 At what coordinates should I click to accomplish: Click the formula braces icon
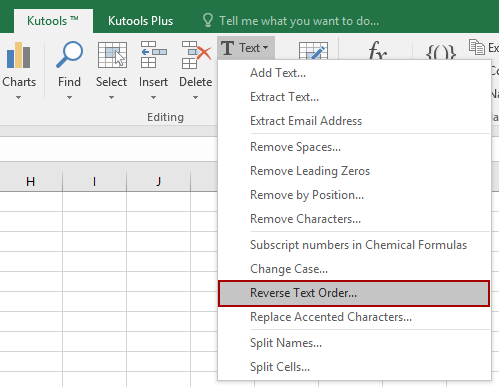(441, 52)
